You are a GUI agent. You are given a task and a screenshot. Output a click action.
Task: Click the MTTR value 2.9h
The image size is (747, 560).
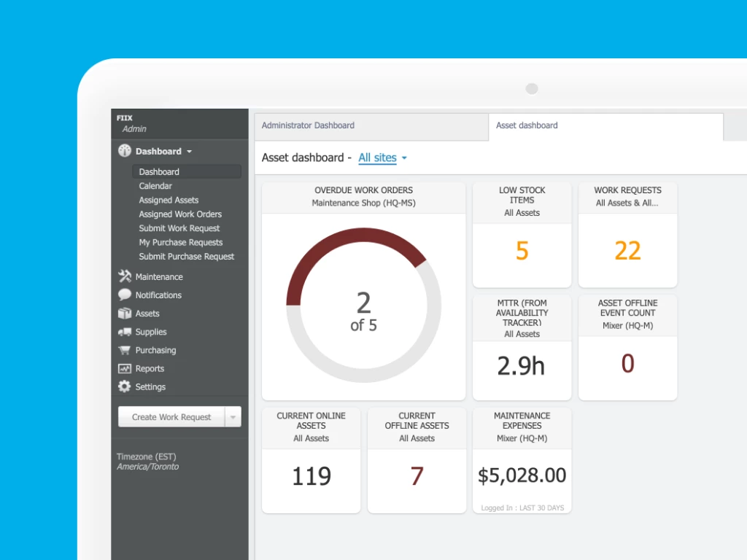pos(521,366)
